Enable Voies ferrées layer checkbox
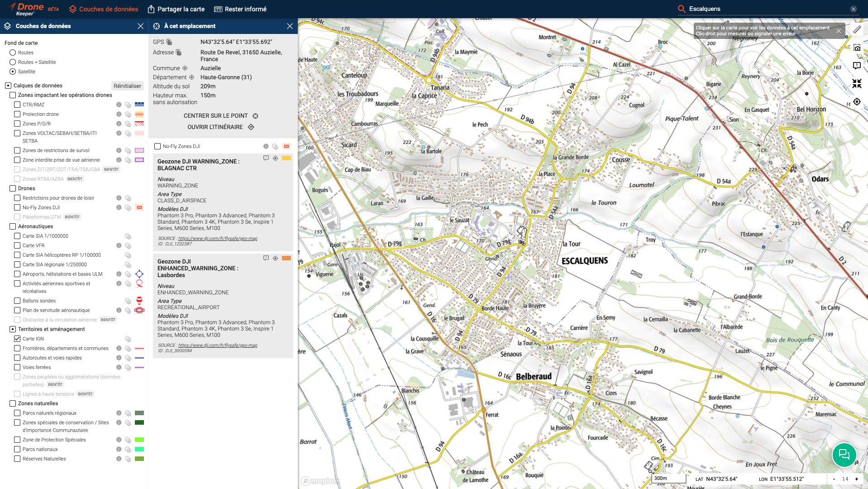The image size is (868, 489). (17, 367)
